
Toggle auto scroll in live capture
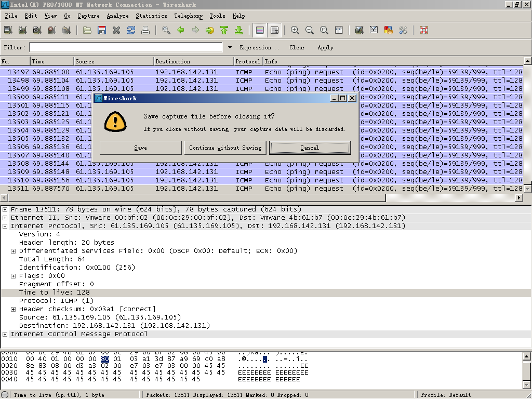coord(274,30)
